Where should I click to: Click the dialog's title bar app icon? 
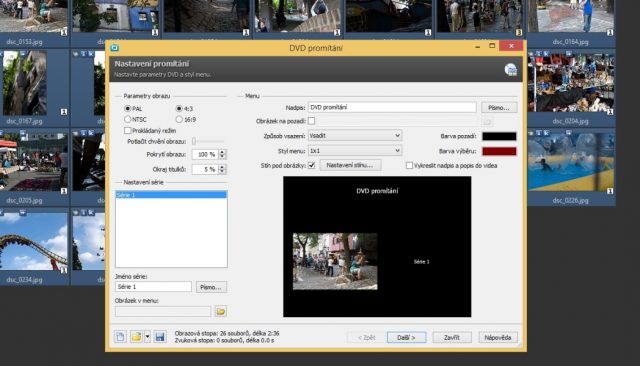(115, 48)
